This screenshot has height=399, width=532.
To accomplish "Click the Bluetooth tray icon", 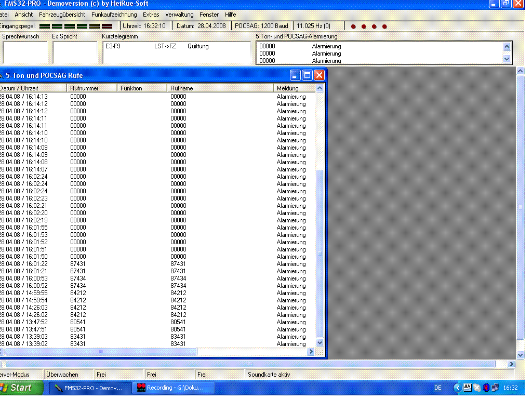I will point(486,388).
